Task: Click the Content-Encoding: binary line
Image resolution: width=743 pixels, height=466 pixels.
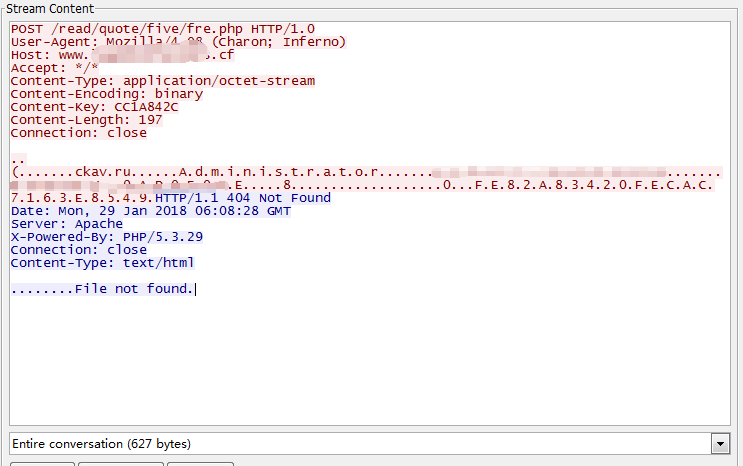Action: click(x=107, y=94)
